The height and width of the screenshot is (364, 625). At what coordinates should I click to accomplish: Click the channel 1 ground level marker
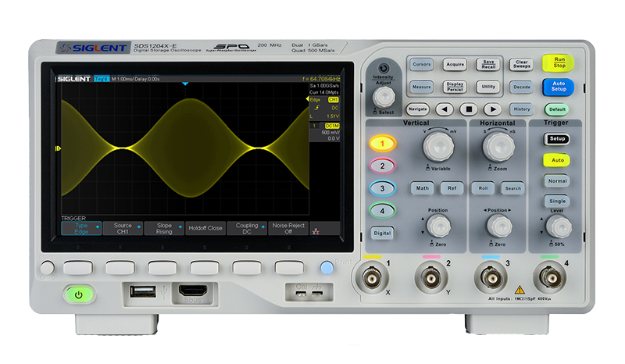pyautogui.click(x=58, y=148)
